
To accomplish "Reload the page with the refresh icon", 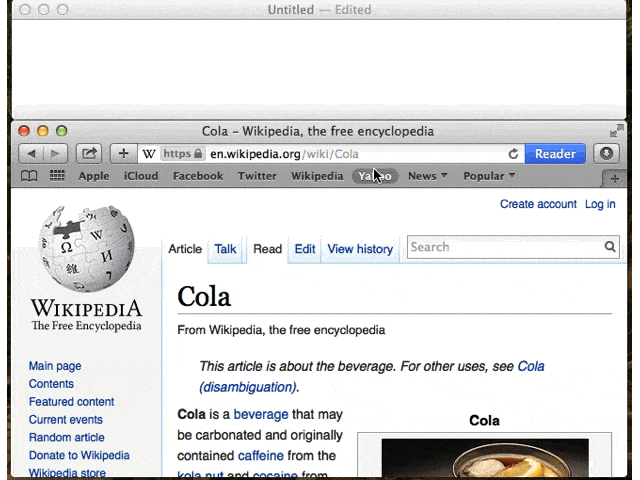I will click(513, 154).
